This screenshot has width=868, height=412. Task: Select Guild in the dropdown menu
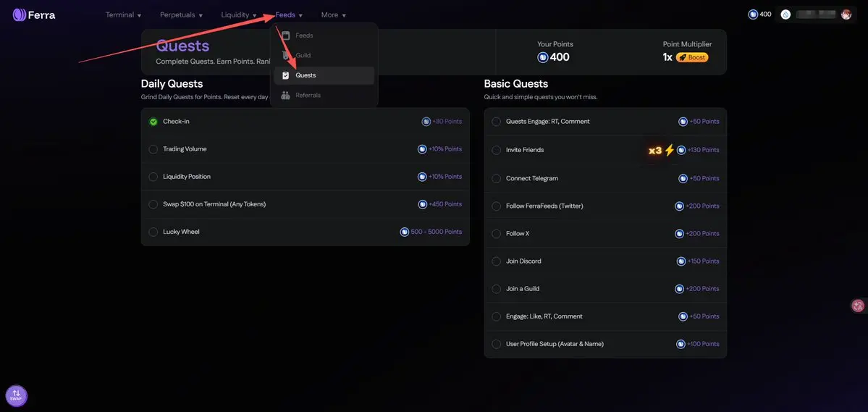(x=324, y=55)
